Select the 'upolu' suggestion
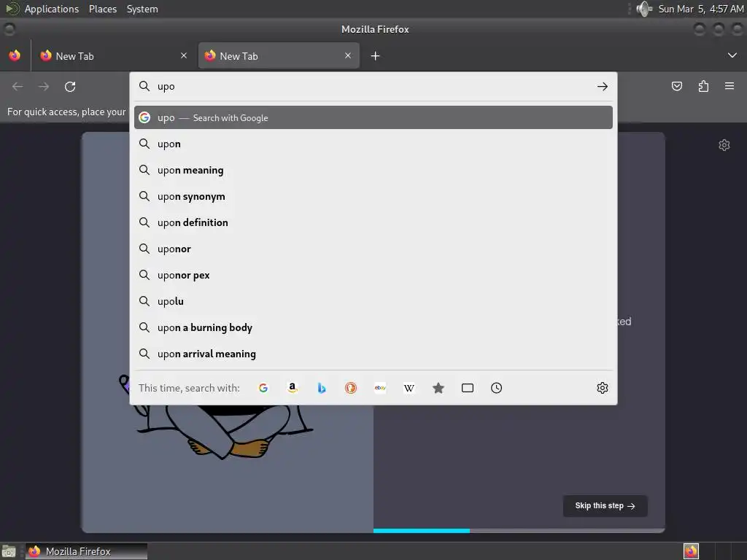This screenshot has height=560, width=747. pyautogui.click(x=373, y=301)
